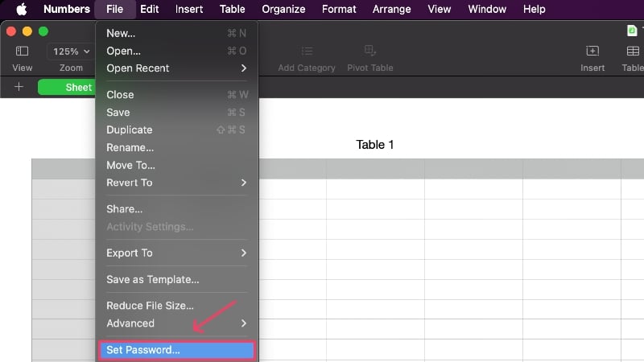Choose Move To… from File menu
Viewport: 644px width, 362px height.
pos(176,165)
